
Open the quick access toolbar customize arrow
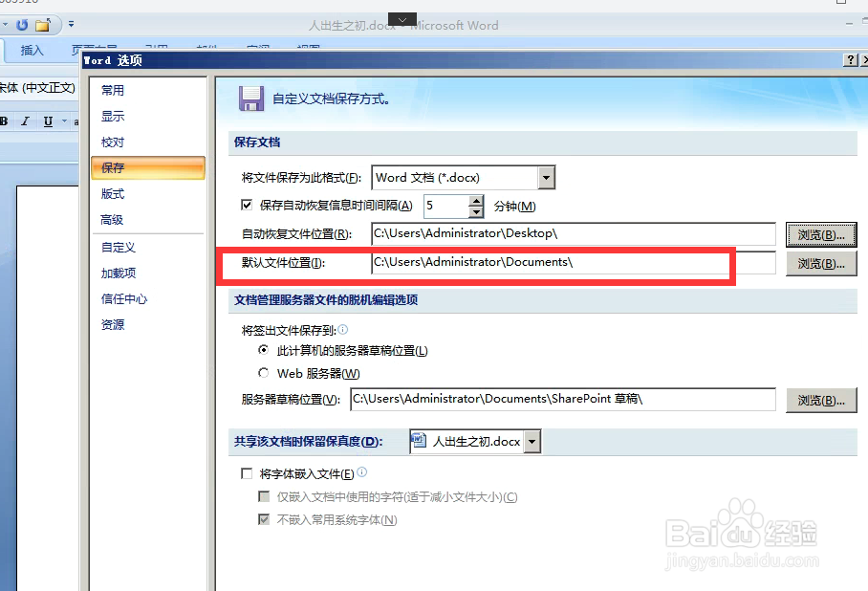71,24
